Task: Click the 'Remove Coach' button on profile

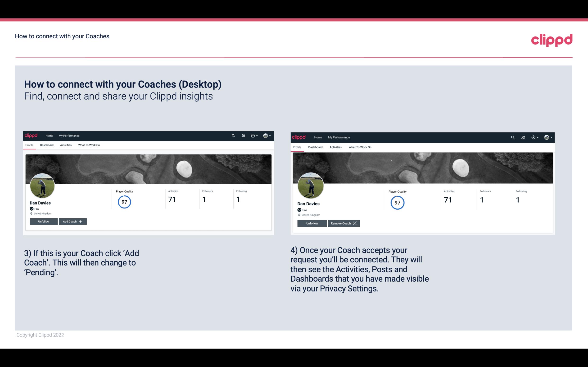Action: coord(344,223)
